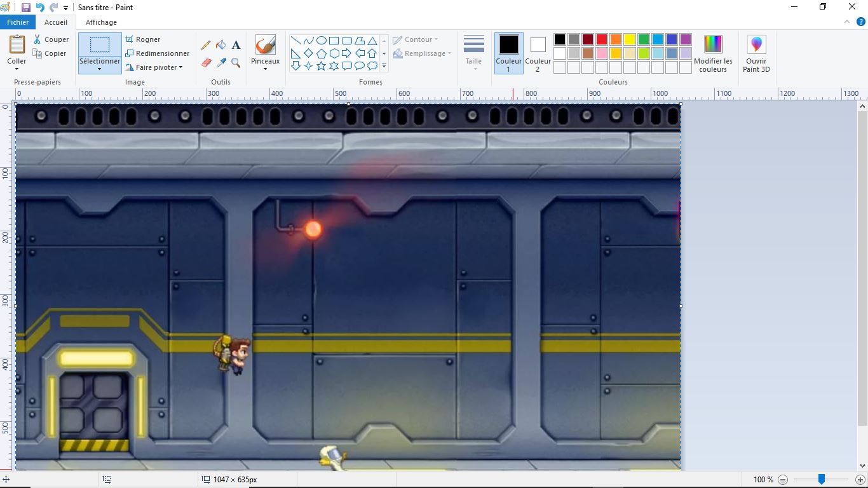Select the Color picker eyedropper tool
This screenshot has width=868, height=488.
221,63
